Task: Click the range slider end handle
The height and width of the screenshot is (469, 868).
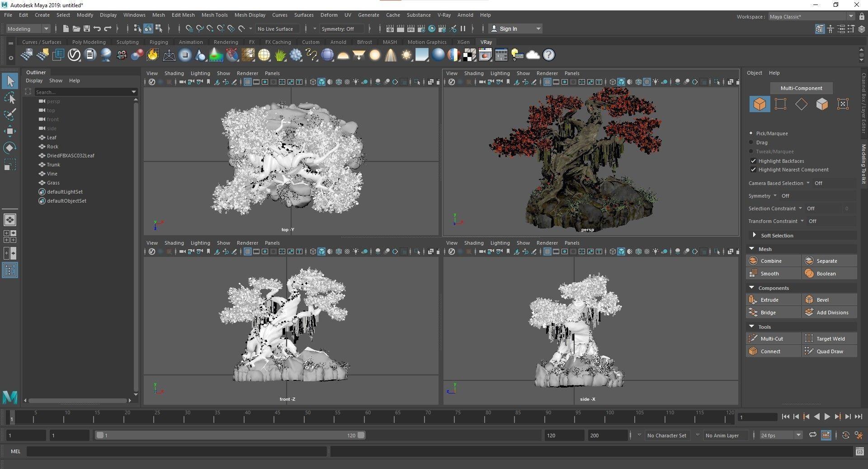Action: pyautogui.click(x=361, y=435)
